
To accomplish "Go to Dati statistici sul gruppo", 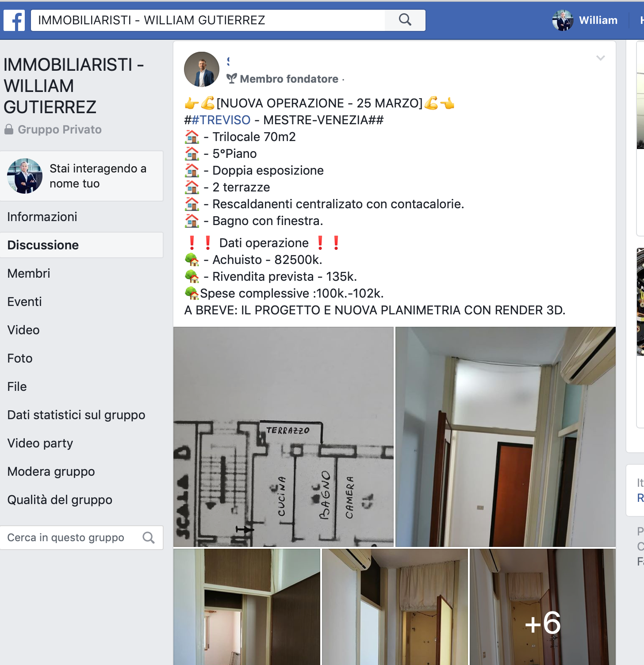I will click(x=82, y=415).
